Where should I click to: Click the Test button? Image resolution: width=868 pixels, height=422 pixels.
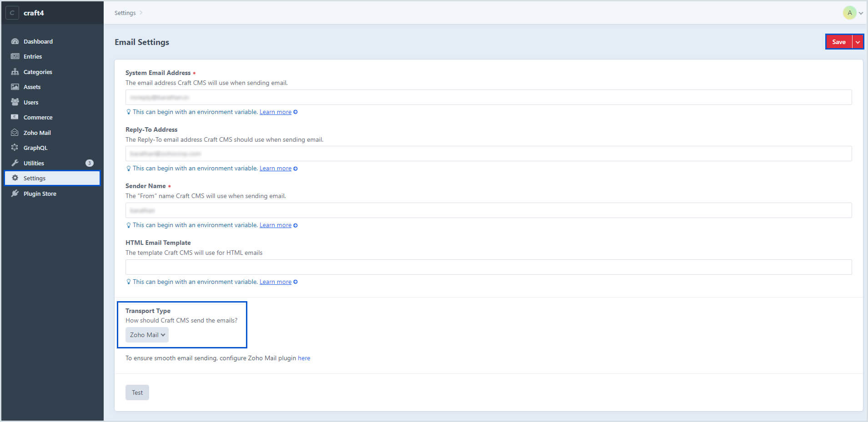(137, 392)
